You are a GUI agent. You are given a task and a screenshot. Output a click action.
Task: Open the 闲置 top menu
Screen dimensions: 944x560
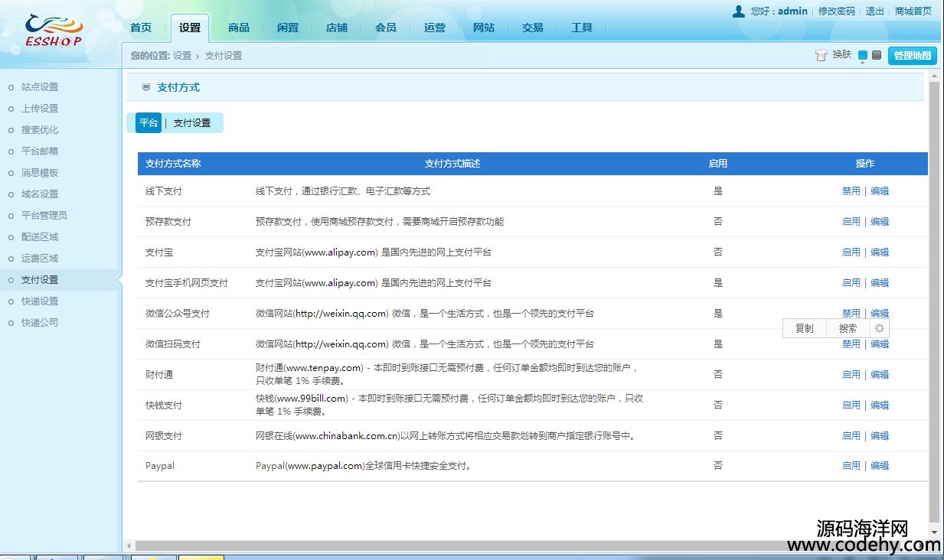click(288, 28)
